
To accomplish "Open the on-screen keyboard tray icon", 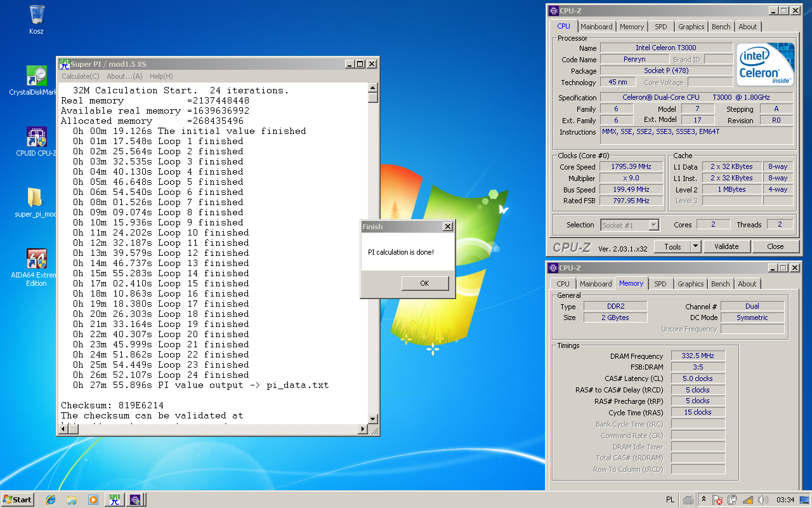I will [688, 500].
